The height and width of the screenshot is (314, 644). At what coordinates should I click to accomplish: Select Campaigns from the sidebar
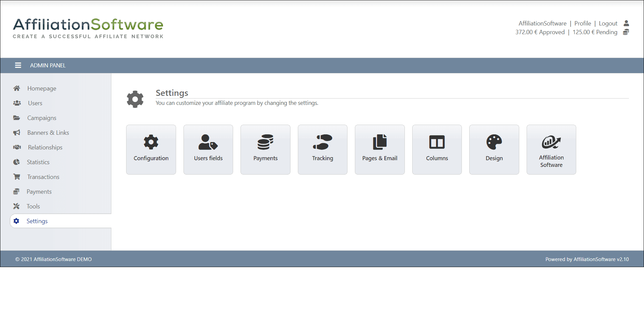point(42,118)
